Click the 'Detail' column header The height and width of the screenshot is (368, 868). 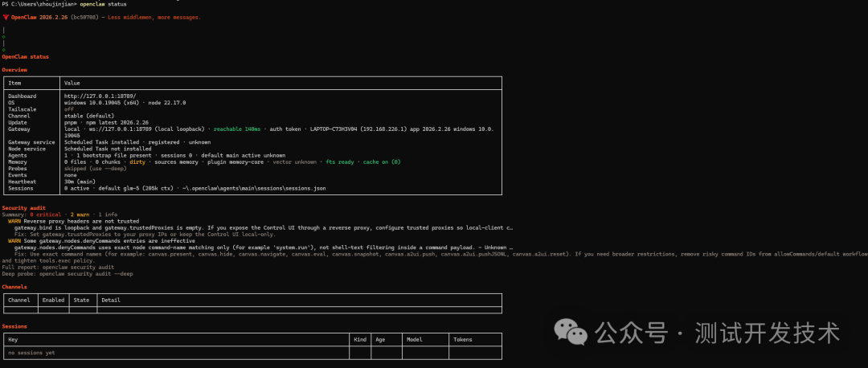click(x=111, y=300)
